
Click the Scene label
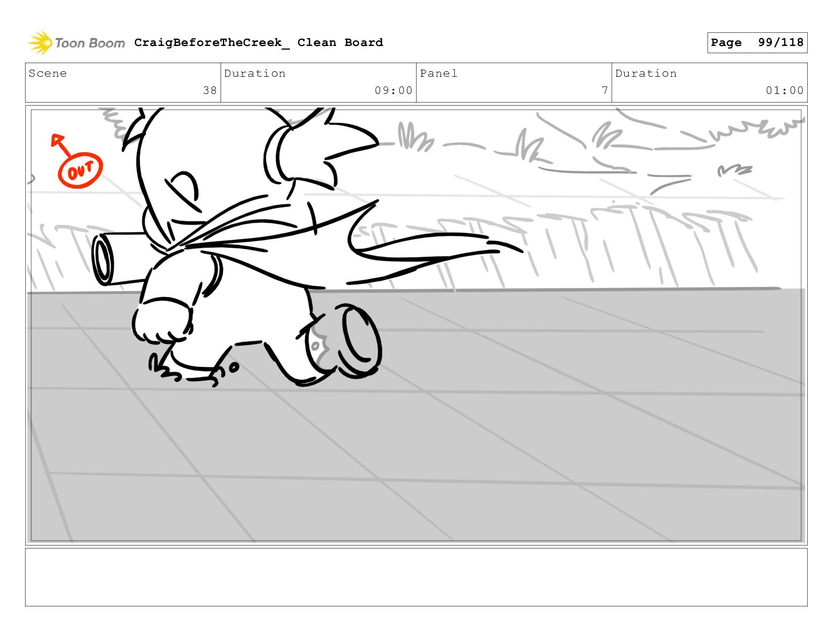(48, 73)
